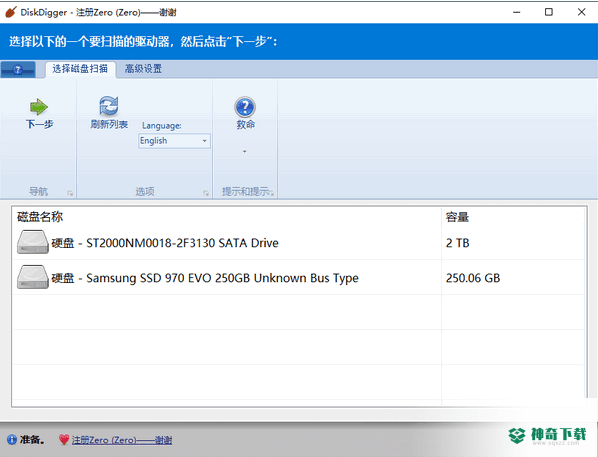Open the hints group dialog launcher
Image resolution: width=598 pixels, height=457 pixels.
[x=272, y=193]
